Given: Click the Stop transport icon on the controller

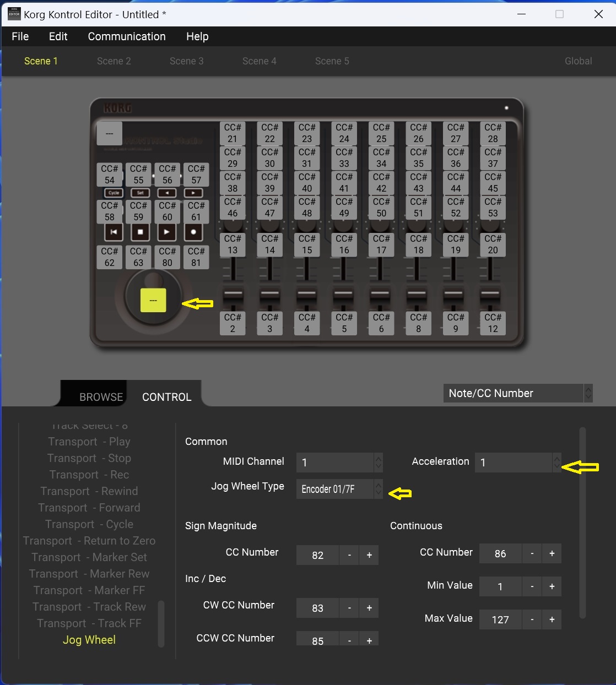Looking at the screenshot, I should 140,232.
